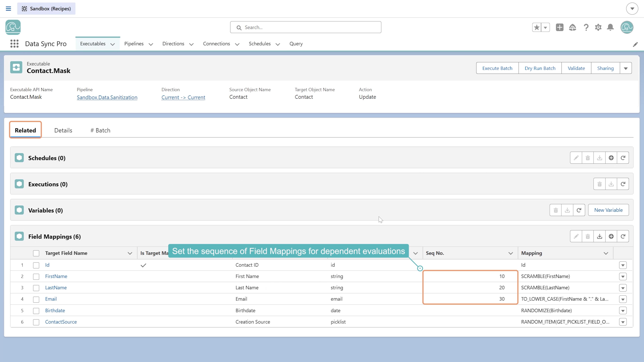Open the Setup gear icon
The width and height of the screenshot is (644, 362).
[x=598, y=27]
